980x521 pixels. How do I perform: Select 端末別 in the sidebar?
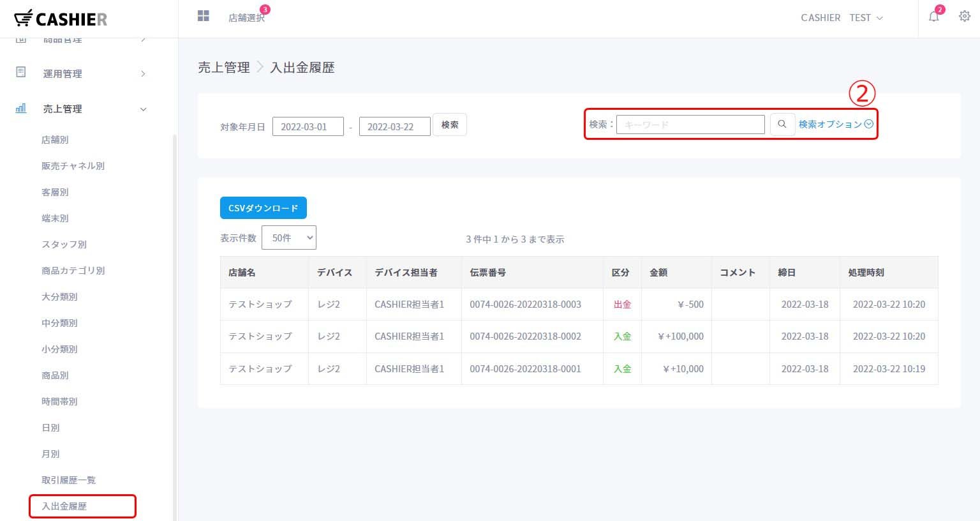click(55, 218)
